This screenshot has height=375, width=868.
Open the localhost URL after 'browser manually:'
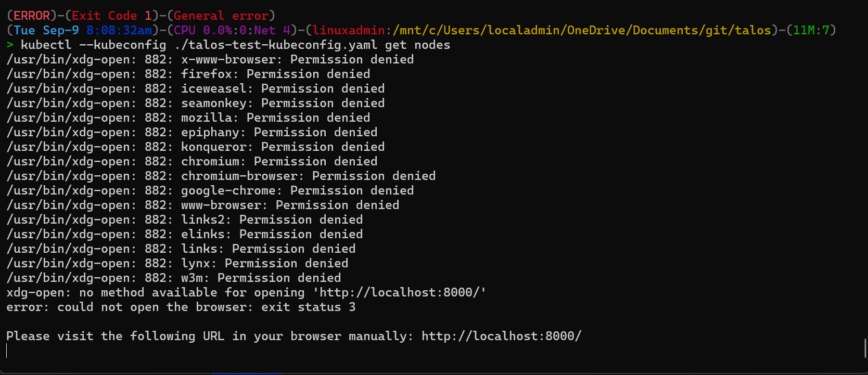pyautogui.click(x=501, y=336)
